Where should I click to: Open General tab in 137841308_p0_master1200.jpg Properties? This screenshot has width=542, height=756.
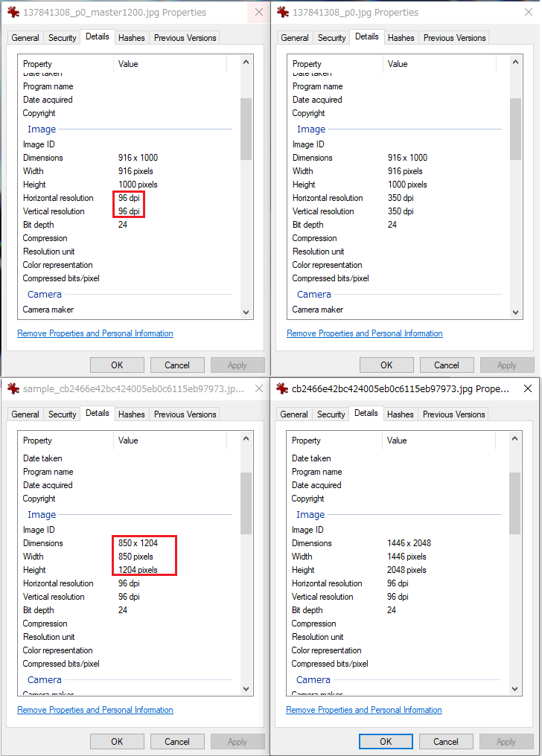[x=25, y=38]
